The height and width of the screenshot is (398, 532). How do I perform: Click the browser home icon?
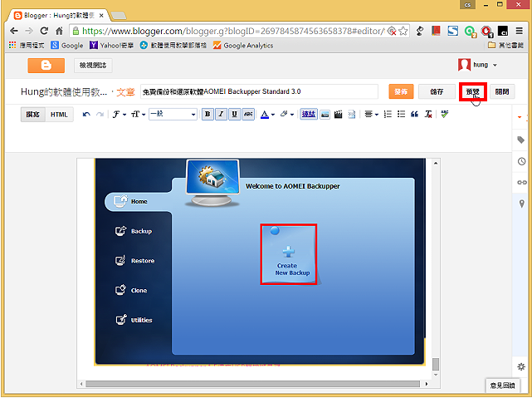[59, 31]
